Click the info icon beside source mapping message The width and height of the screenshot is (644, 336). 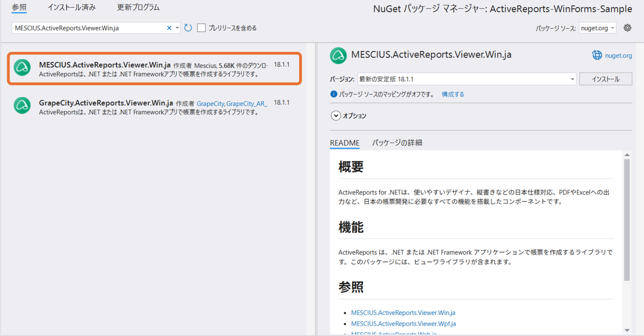(x=334, y=94)
